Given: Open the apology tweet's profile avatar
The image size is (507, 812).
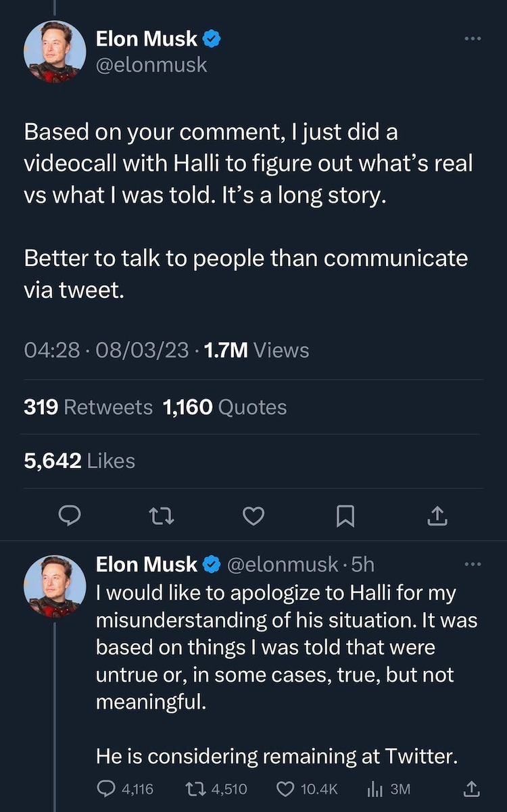Looking at the screenshot, I should coord(55,586).
